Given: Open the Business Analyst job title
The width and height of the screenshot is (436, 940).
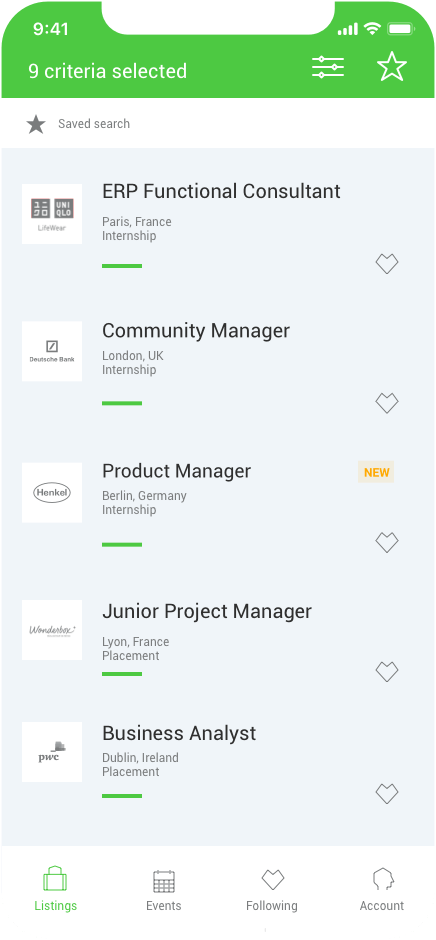Looking at the screenshot, I should [x=179, y=733].
